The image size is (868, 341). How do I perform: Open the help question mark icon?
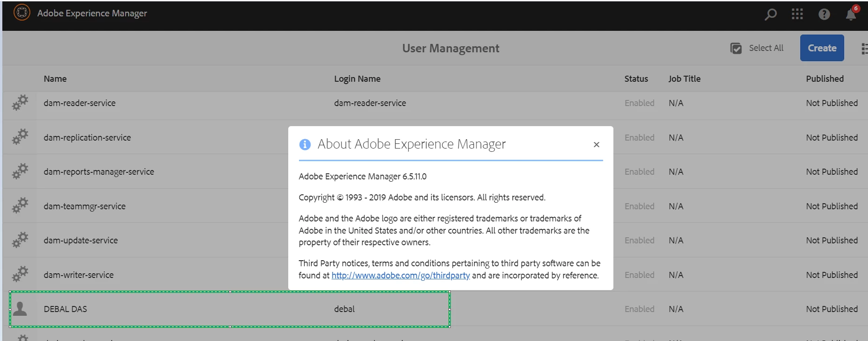tap(824, 14)
